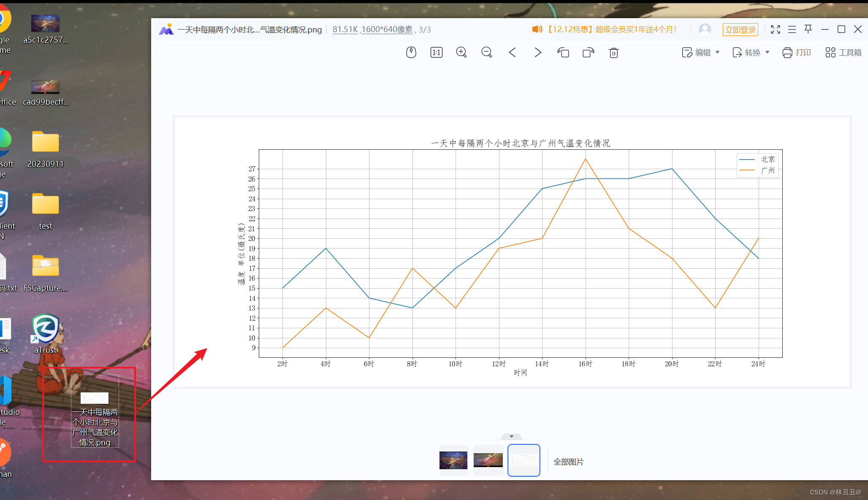
Task: Expand the 转换 convert dropdown
Action: point(767,52)
